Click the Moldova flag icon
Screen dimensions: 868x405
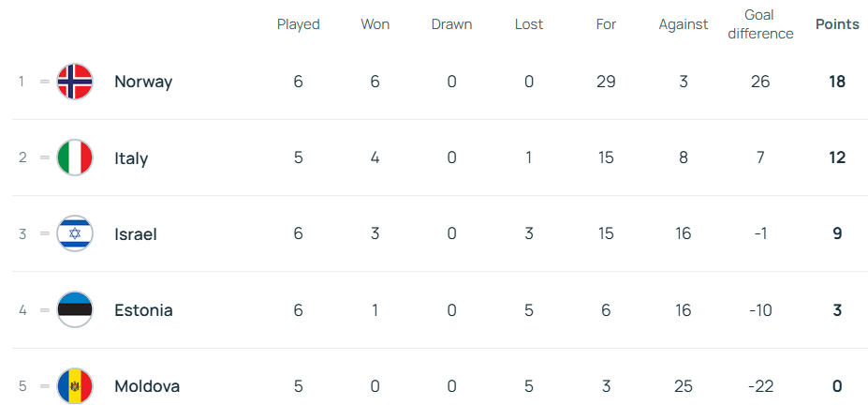click(75, 385)
